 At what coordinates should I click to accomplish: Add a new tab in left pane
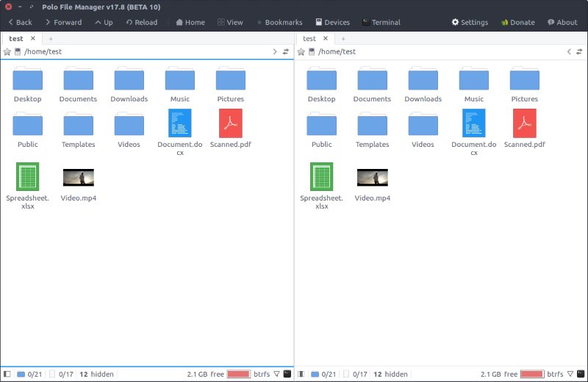51,38
